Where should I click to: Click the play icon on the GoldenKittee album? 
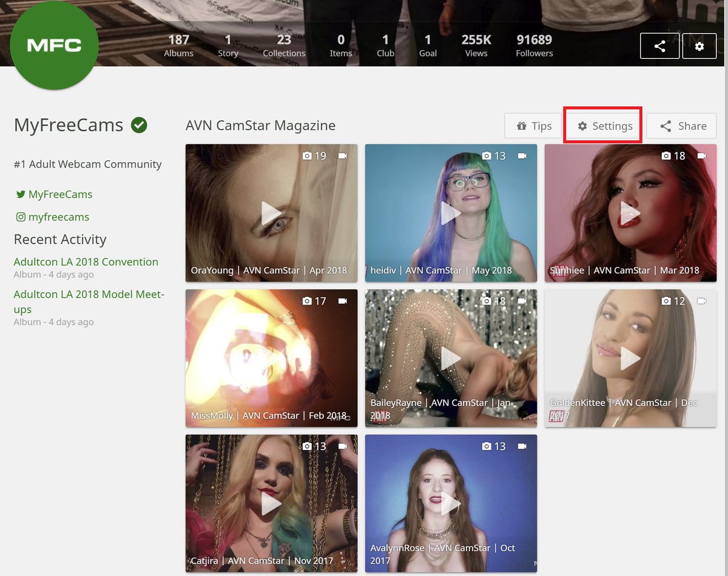click(x=630, y=358)
